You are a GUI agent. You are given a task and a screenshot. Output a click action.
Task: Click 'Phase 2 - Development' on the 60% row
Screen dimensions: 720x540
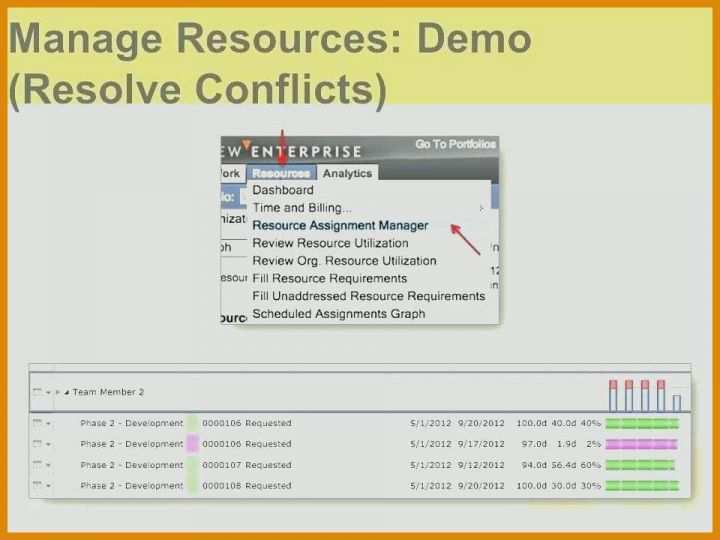(x=132, y=465)
